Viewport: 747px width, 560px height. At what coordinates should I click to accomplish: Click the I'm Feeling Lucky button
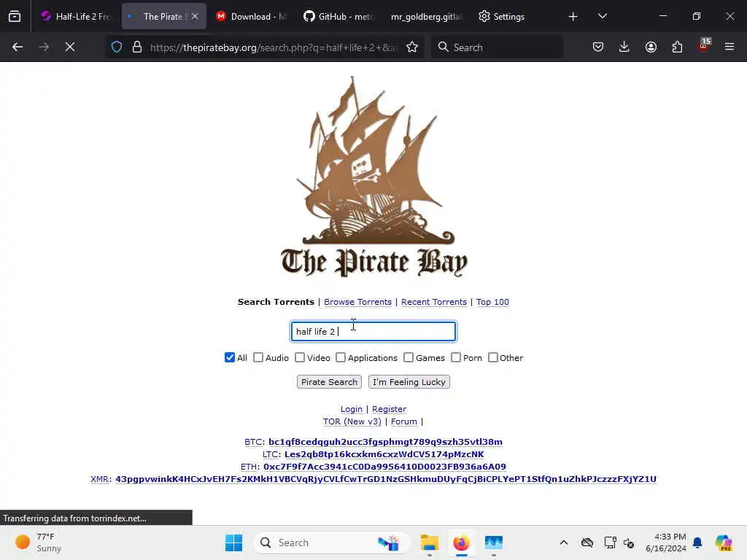click(x=409, y=382)
